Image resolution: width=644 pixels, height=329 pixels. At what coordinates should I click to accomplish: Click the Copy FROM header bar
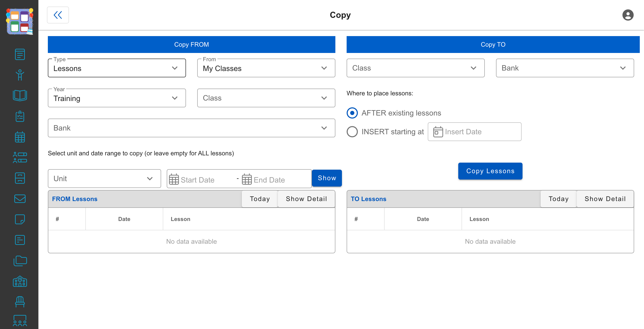(x=192, y=45)
